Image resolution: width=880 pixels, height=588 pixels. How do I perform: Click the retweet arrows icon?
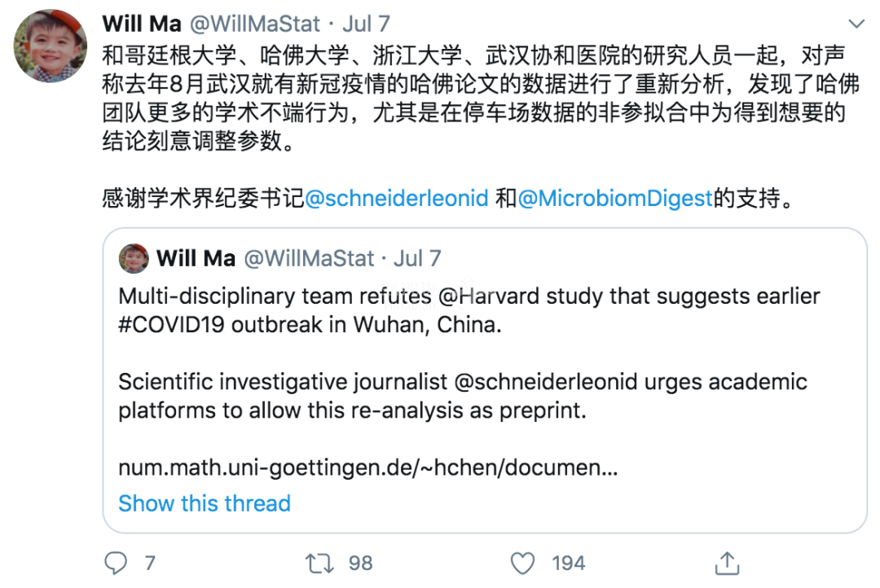pyautogui.click(x=317, y=563)
